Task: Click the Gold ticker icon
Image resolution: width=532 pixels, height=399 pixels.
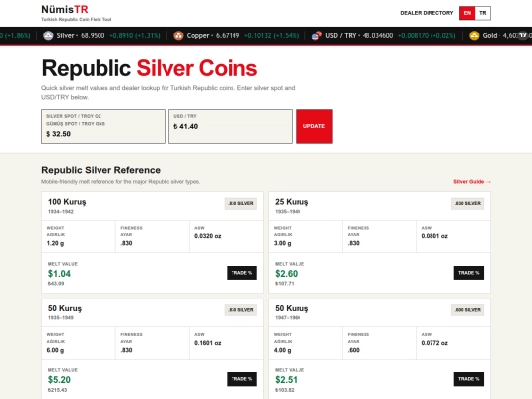Action: pos(474,35)
